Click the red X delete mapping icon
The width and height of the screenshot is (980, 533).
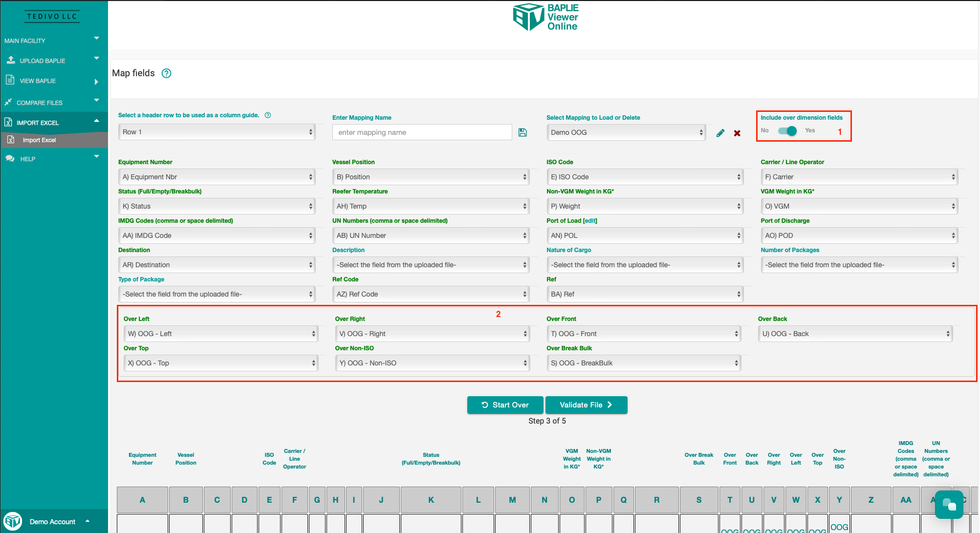pos(737,133)
